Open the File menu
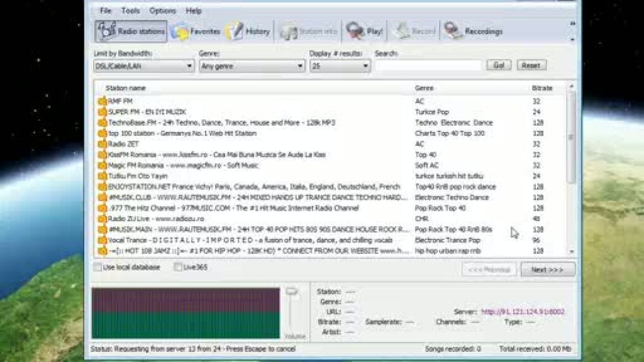Viewport: 644px width, 362px height. coord(106,11)
